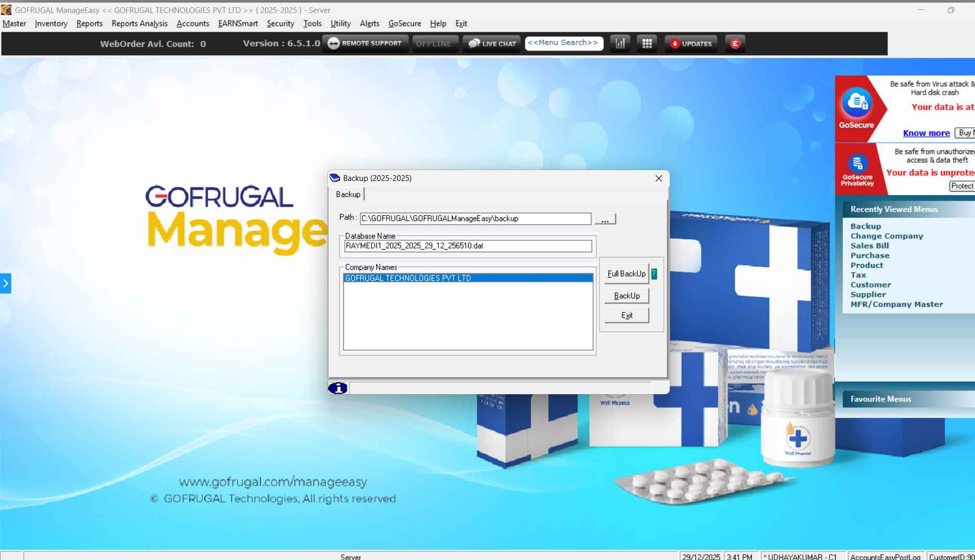Expand the left side panel arrow
This screenshot has height=560, width=975.
[5, 283]
